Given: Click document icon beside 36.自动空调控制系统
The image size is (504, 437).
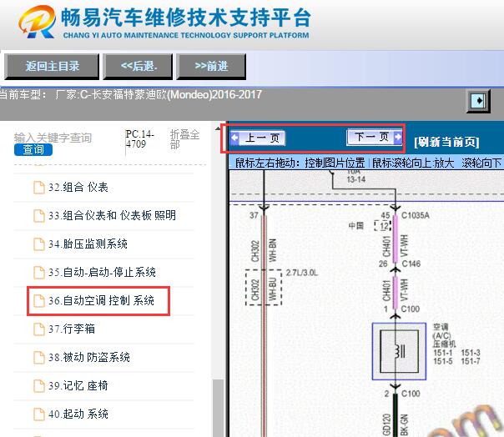Looking at the screenshot, I should (39, 301).
